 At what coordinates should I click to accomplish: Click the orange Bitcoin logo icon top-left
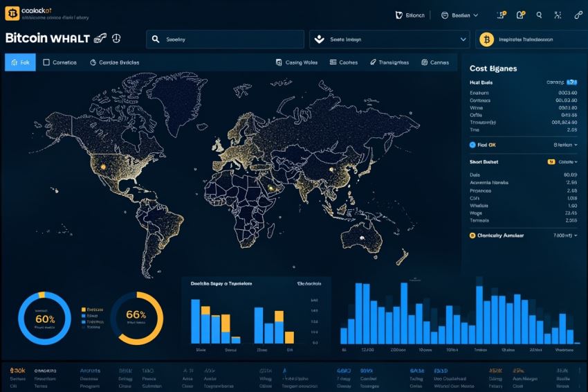pyautogui.click(x=12, y=14)
